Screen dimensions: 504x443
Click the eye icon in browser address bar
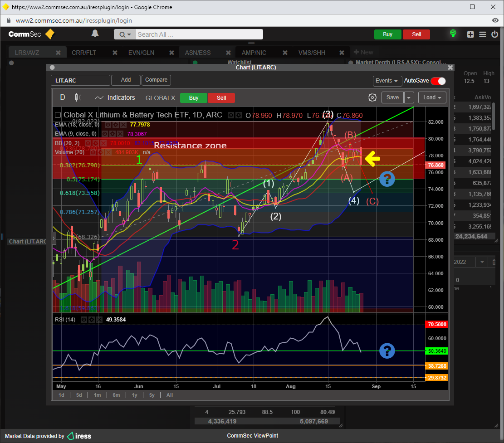click(495, 20)
